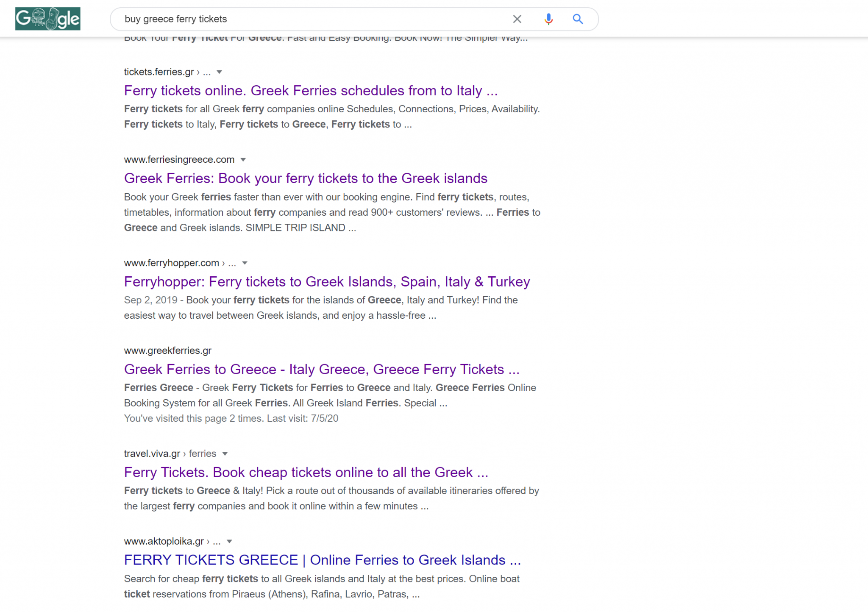Activate the voice search microphone icon
This screenshot has width=868, height=612.
(548, 19)
